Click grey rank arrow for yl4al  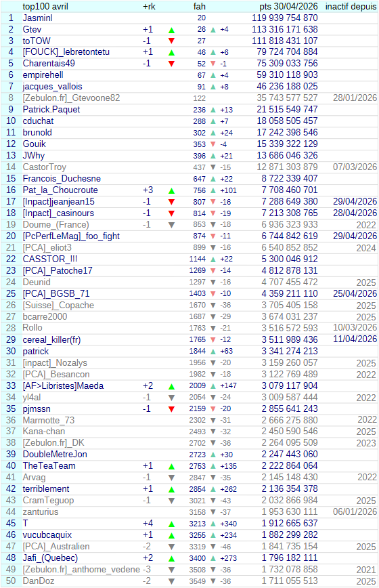coord(171,398)
